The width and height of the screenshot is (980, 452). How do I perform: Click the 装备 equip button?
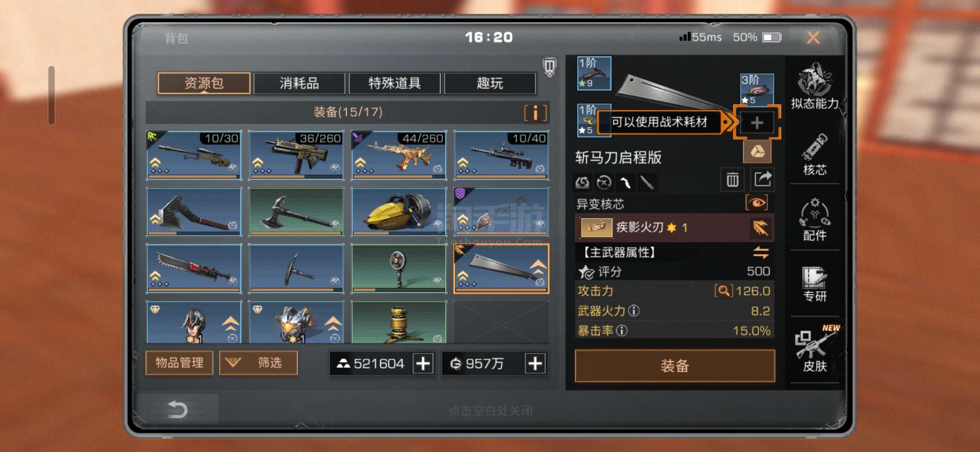click(675, 366)
